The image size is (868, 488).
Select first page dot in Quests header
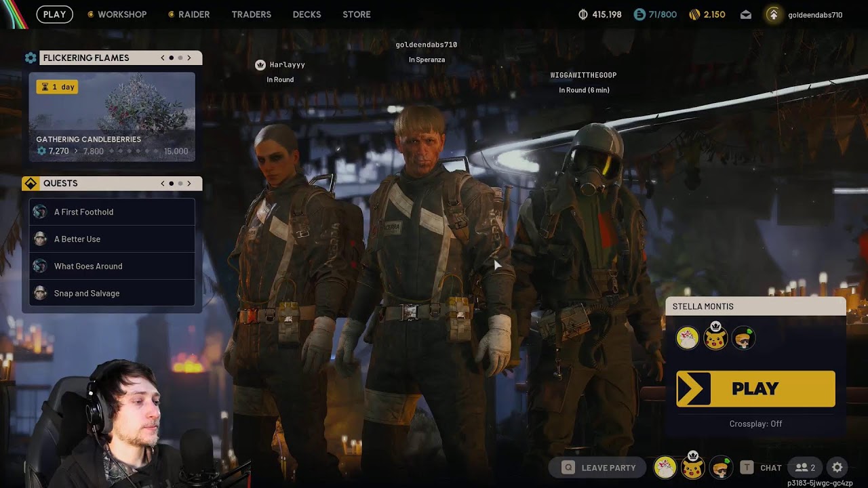(172, 184)
